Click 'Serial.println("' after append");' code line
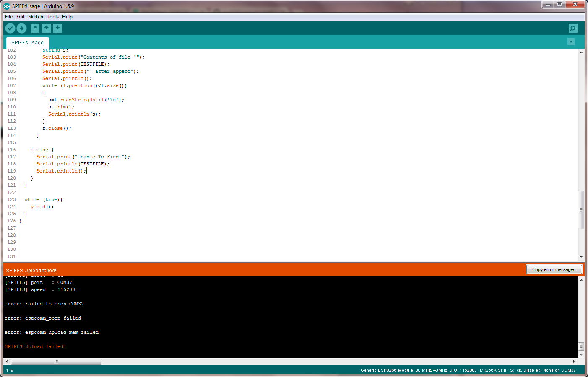 pos(91,71)
